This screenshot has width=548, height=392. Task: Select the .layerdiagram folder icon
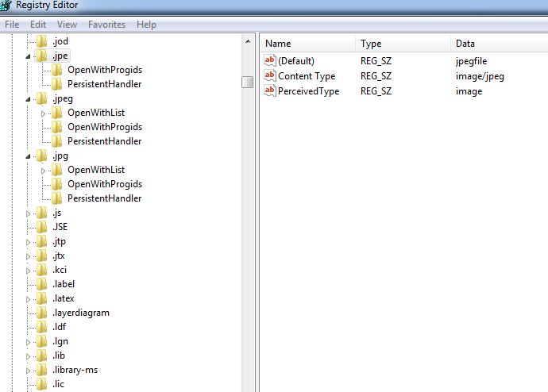click(41, 313)
